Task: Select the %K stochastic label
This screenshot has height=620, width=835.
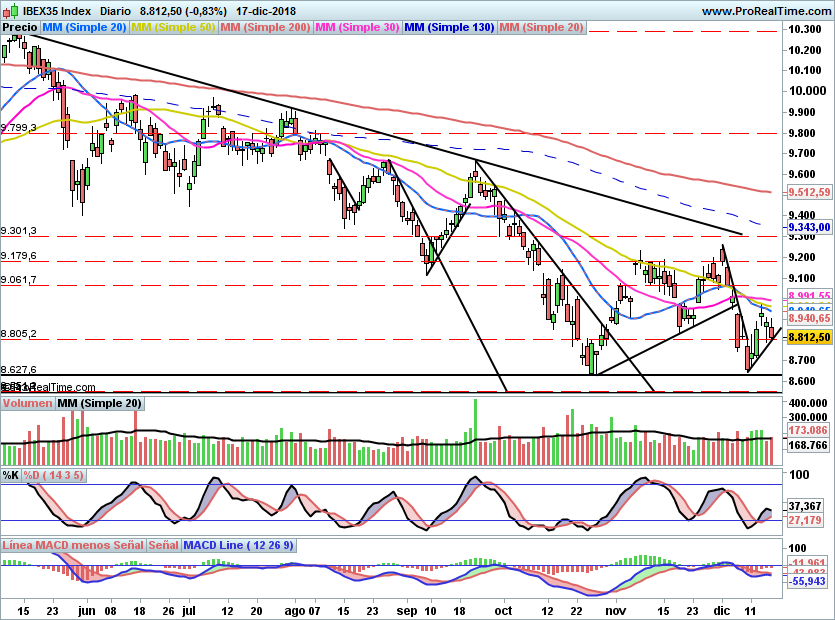Action: coord(11,475)
